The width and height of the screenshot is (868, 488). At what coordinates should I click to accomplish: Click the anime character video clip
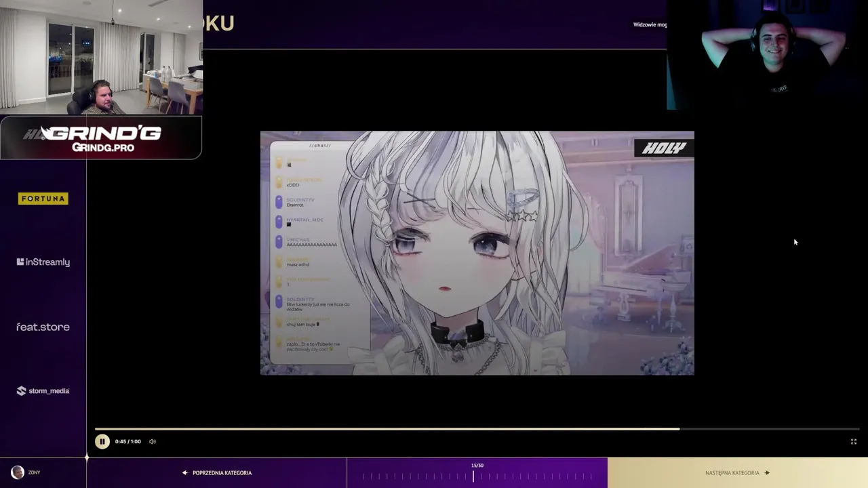pyautogui.click(x=477, y=253)
